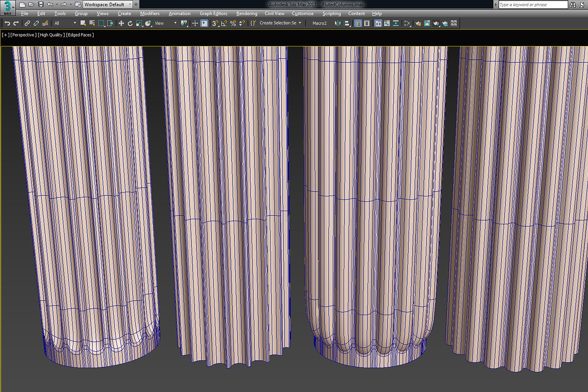Toggle 3D Snaps on

pos(215,23)
